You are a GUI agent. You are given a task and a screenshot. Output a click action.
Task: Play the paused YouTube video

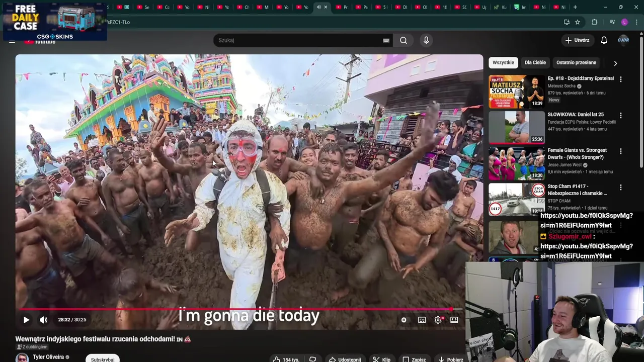point(26,320)
